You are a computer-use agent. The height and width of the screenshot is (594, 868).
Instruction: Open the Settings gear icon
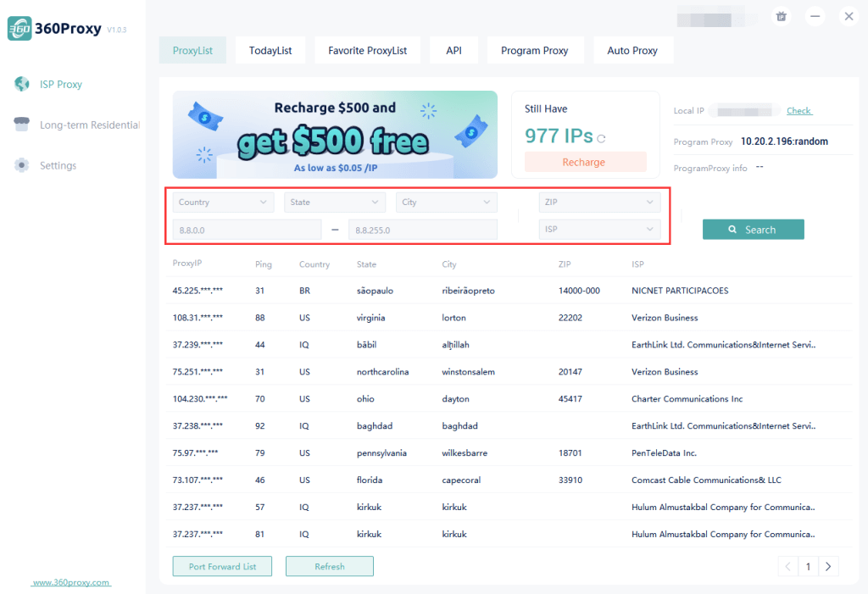coord(21,165)
